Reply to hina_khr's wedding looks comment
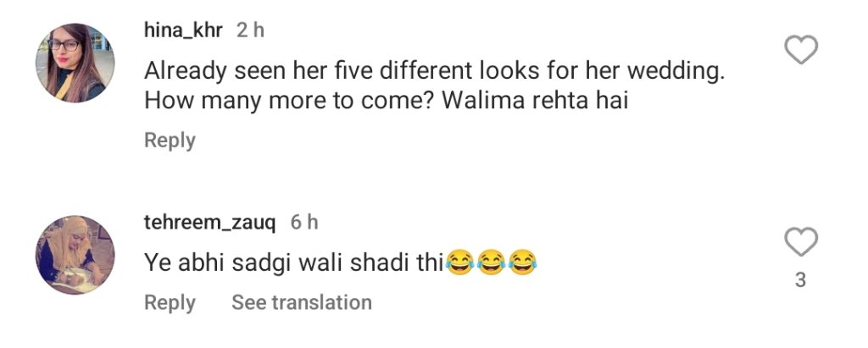 click(x=170, y=140)
